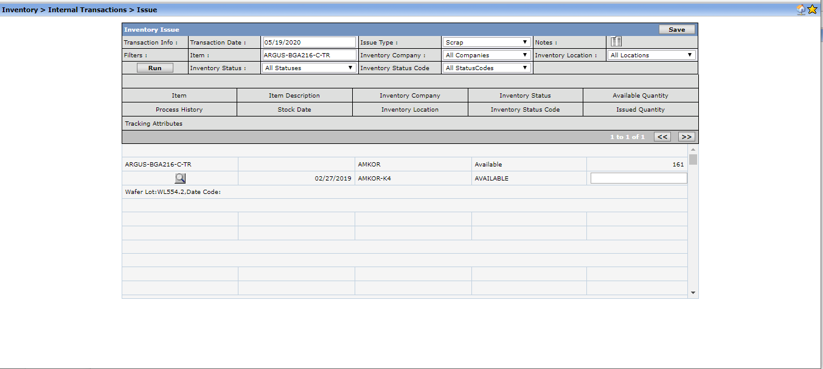Open the Inventory Company dropdown
Viewport: 823px width, 369px height.
(x=486, y=55)
